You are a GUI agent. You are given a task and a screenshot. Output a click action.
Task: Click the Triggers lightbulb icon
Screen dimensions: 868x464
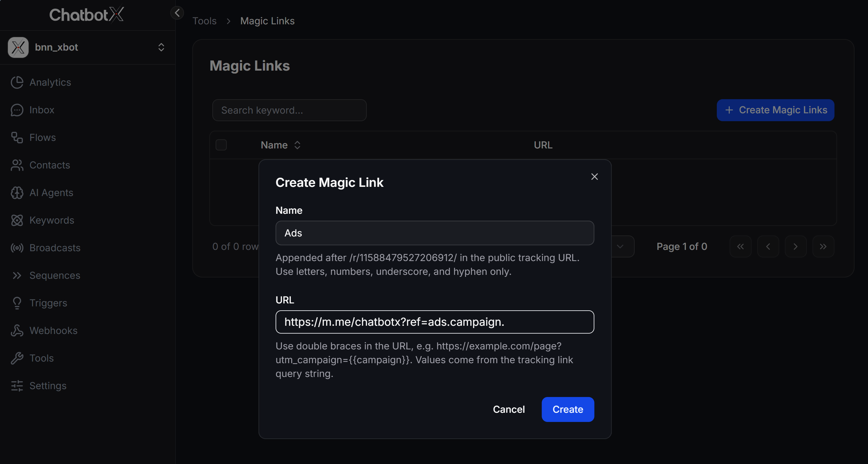17,303
